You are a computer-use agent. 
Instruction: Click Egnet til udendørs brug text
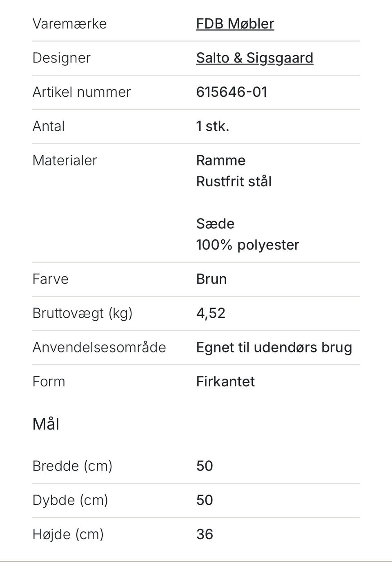tap(274, 348)
